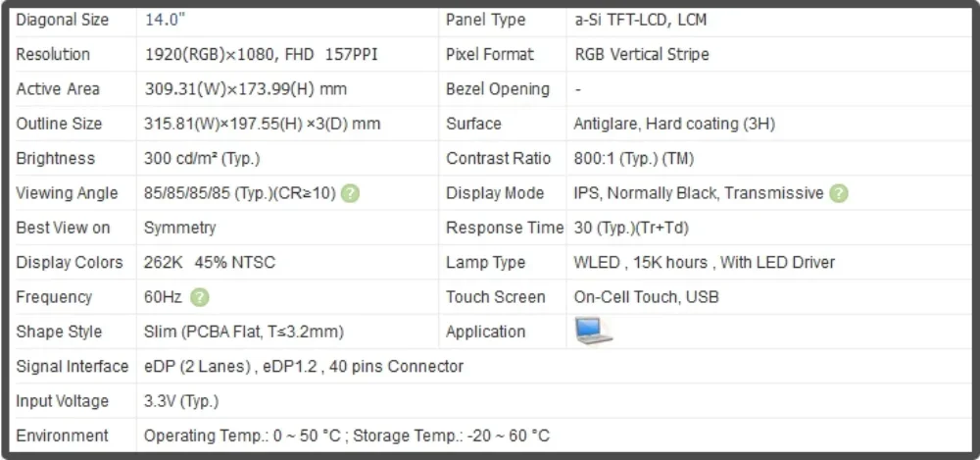980x460 pixels.
Task: Click the laptop icon in the Application row
Action: point(593,332)
